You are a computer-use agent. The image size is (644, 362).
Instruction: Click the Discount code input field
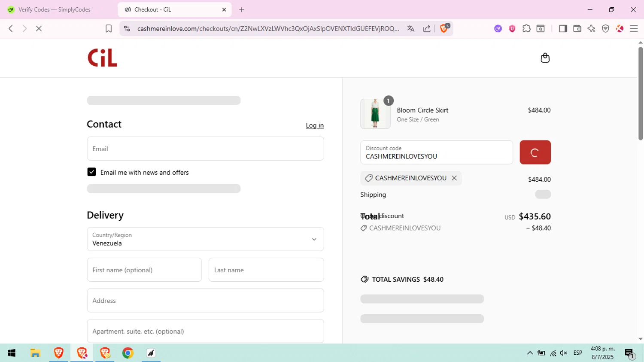coord(437,152)
